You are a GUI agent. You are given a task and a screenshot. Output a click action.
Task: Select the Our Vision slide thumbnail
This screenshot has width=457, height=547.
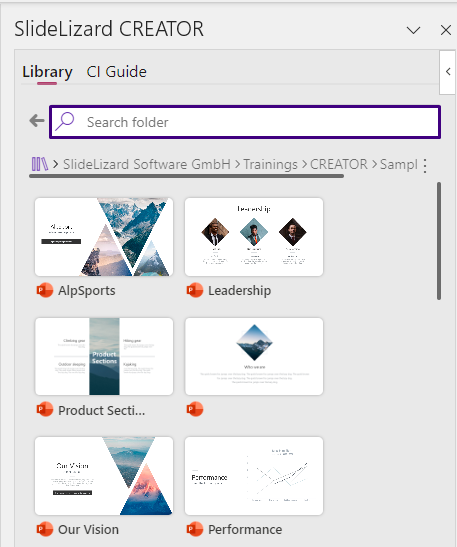point(104,476)
